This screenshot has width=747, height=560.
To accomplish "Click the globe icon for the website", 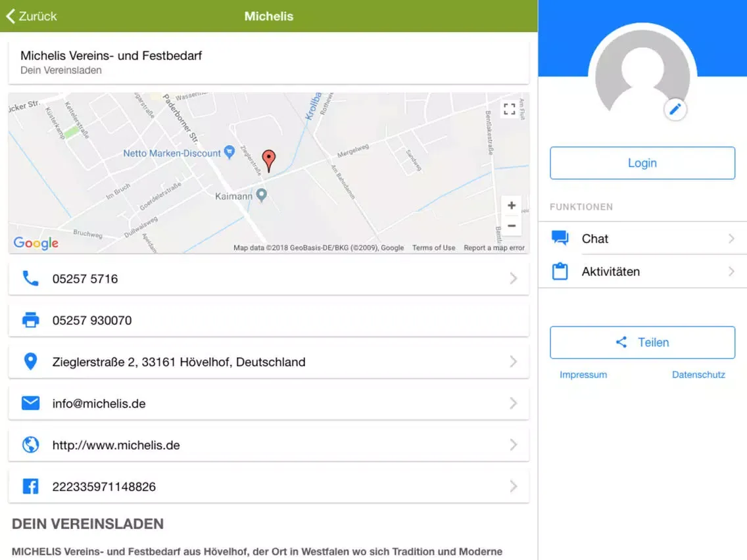I will 30,445.
